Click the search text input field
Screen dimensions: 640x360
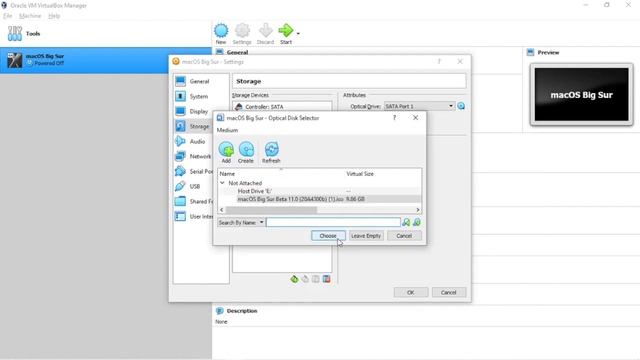(x=333, y=222)
